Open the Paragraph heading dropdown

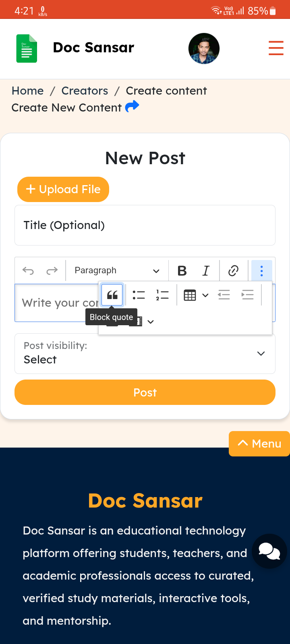pos(117,270)
